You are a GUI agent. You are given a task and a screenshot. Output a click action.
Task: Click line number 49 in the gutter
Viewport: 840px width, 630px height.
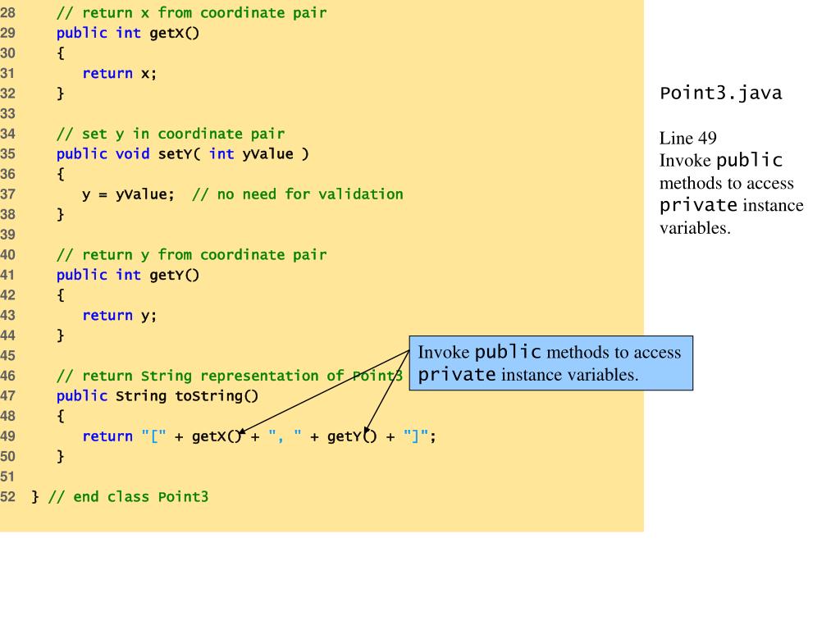[8, 436]
